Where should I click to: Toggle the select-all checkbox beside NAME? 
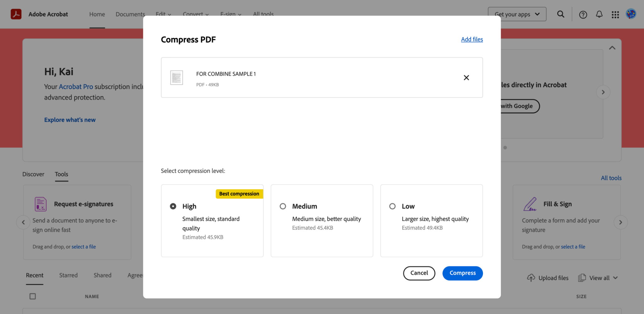[33, 296]
